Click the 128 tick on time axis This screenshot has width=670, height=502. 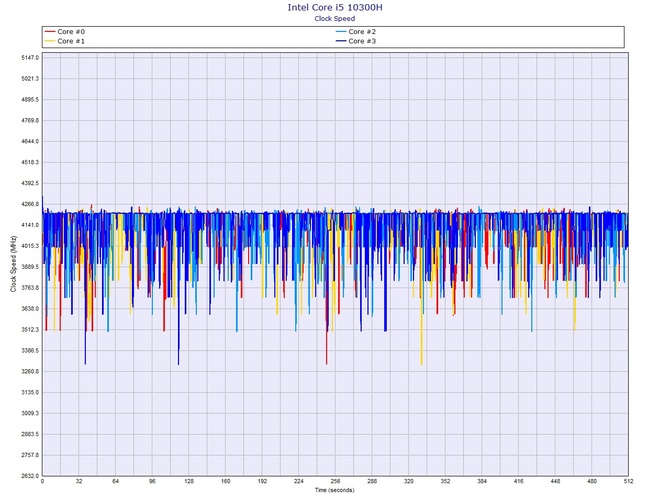[189, 481]
